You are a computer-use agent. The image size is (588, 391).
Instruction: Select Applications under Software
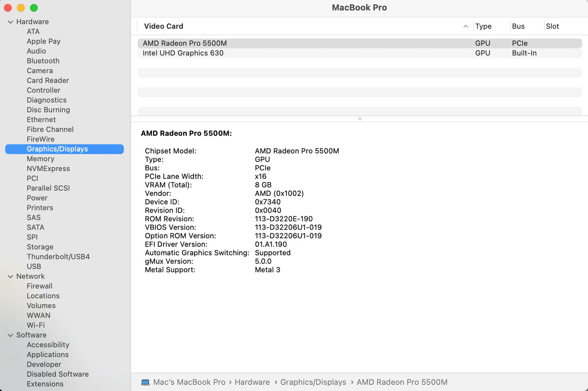click(x=48, y=354)
